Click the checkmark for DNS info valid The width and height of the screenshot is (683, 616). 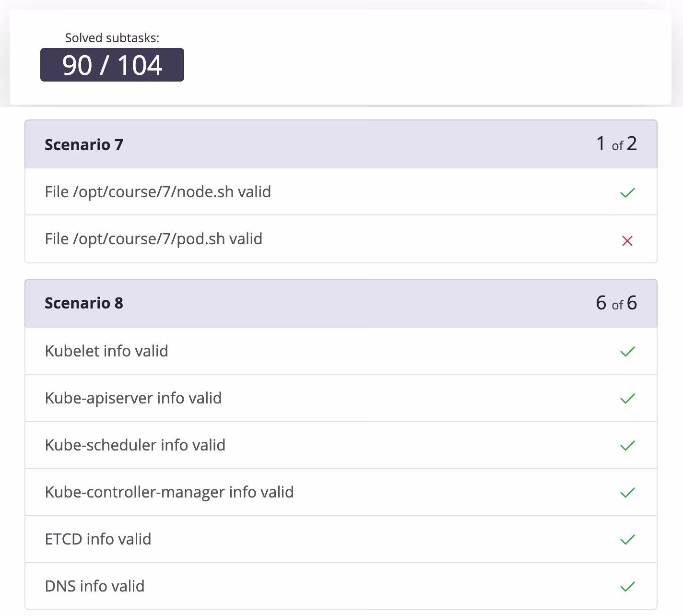627,586
